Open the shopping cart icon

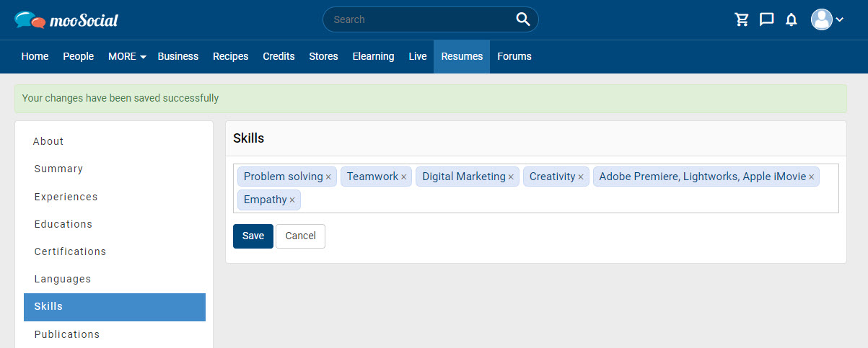(x=742, y=19)
